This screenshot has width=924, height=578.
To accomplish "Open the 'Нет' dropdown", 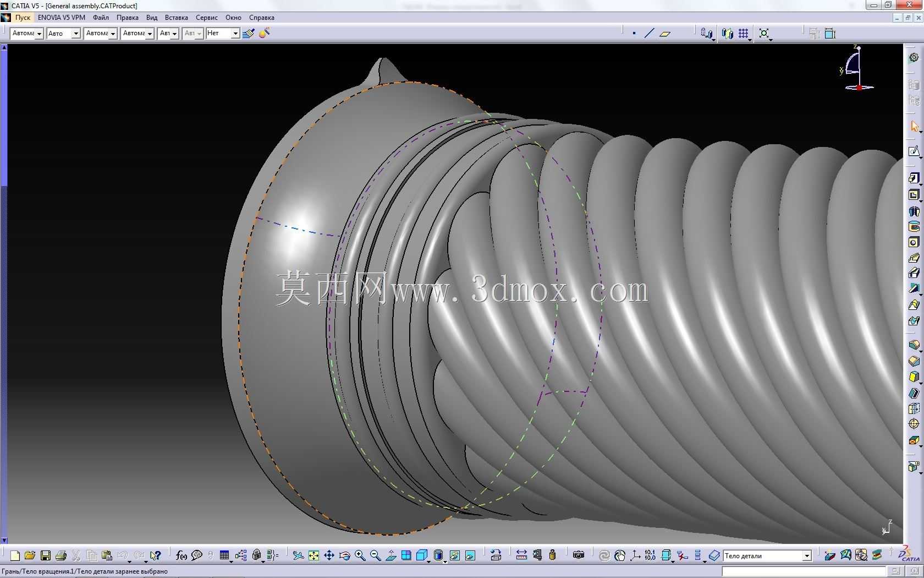I will (x=235, y=34).
